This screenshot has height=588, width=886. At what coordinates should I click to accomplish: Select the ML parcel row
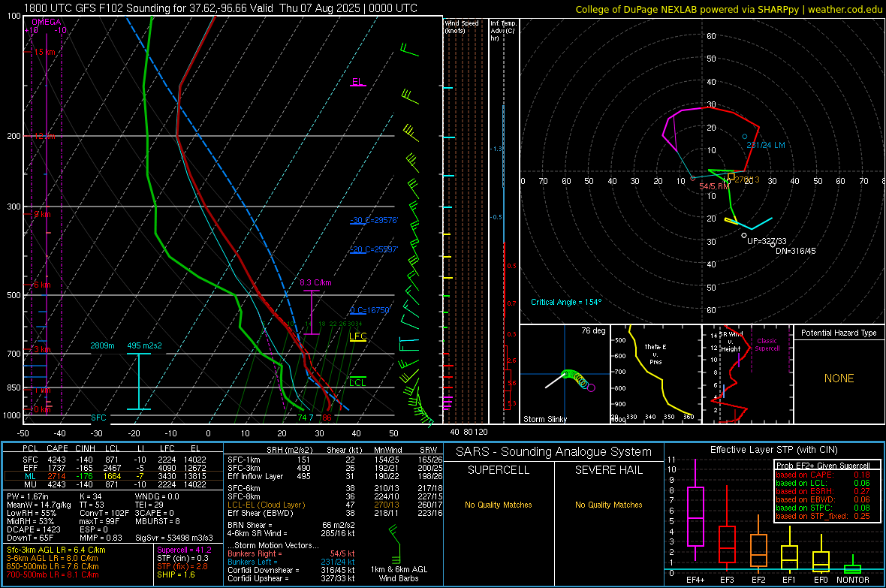coord(113,477)
